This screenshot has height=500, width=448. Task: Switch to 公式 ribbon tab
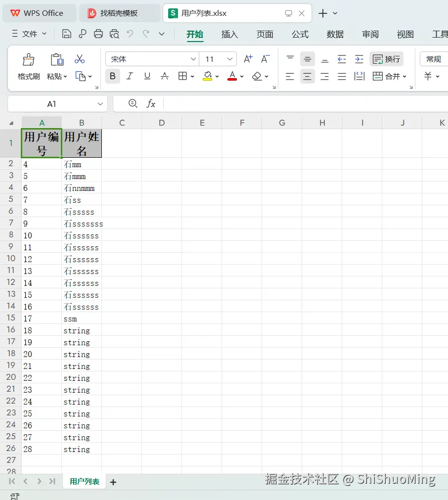(300, 34)
